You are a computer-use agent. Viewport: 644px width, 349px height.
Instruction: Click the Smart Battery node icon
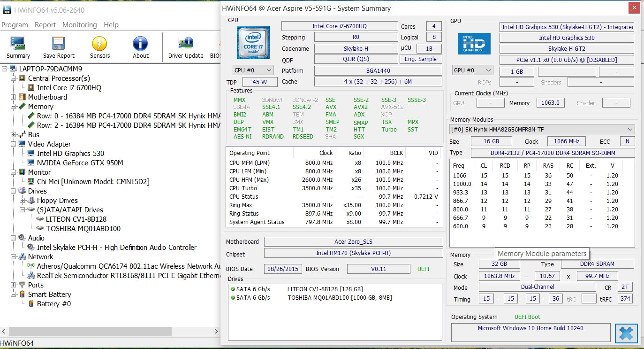tap(22, 295)
